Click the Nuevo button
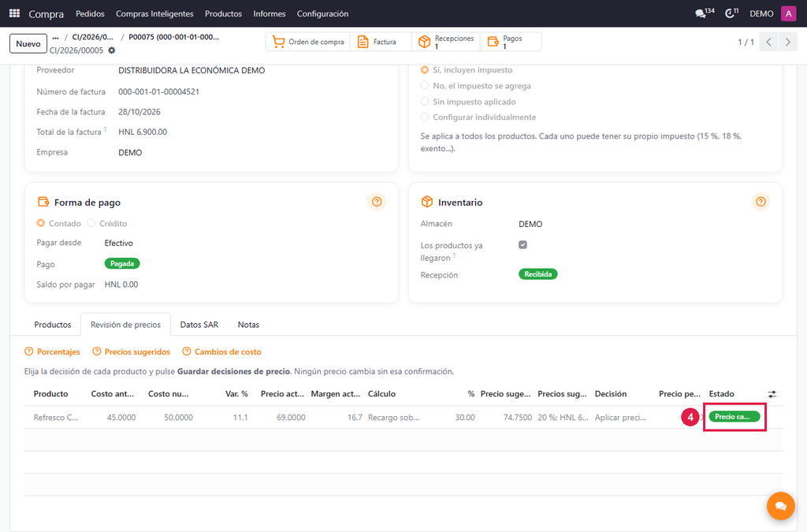 pos(28,43)
